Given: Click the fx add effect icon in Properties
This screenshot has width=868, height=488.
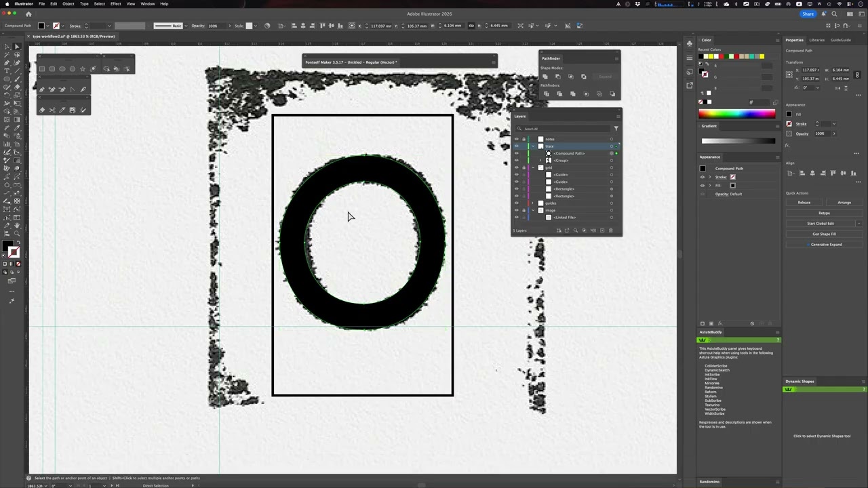Looking at the screenshot, I should 787,145.
